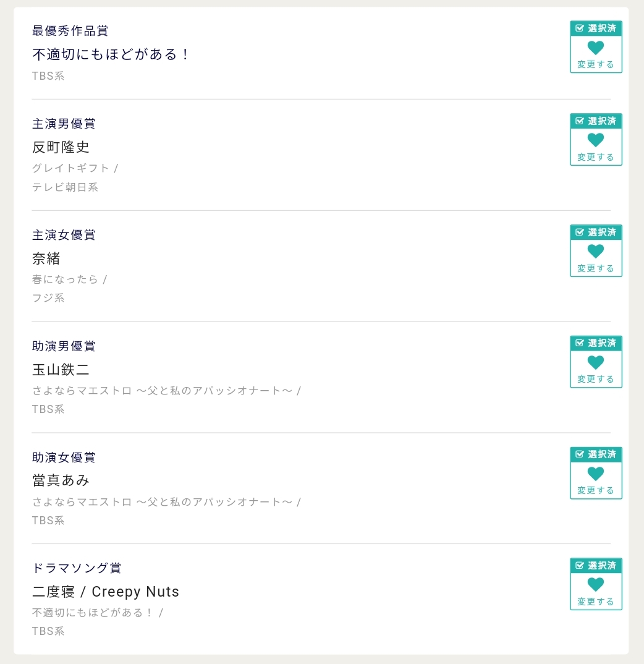Click the heart icon for 最優秀作品賞

click(595, 48)
